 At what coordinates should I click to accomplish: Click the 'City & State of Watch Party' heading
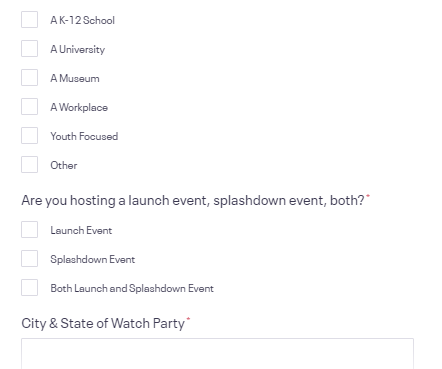tap(105, 324)
